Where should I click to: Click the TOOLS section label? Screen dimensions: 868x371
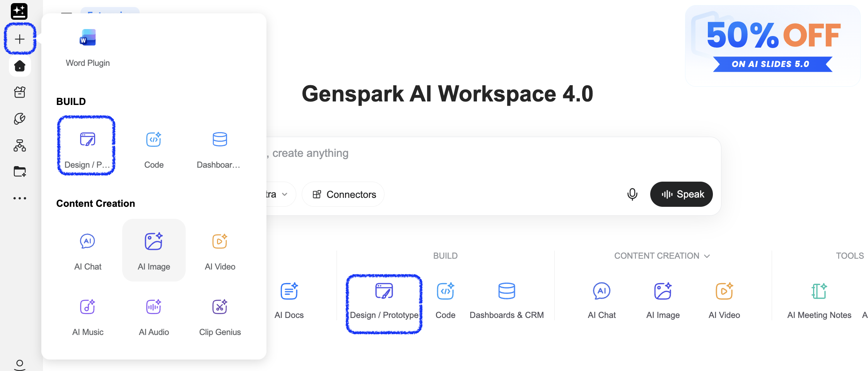pos(849,256)
